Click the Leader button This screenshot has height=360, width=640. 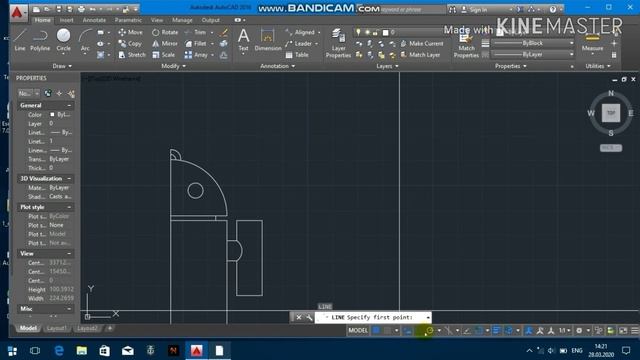[x=299, y=43]
